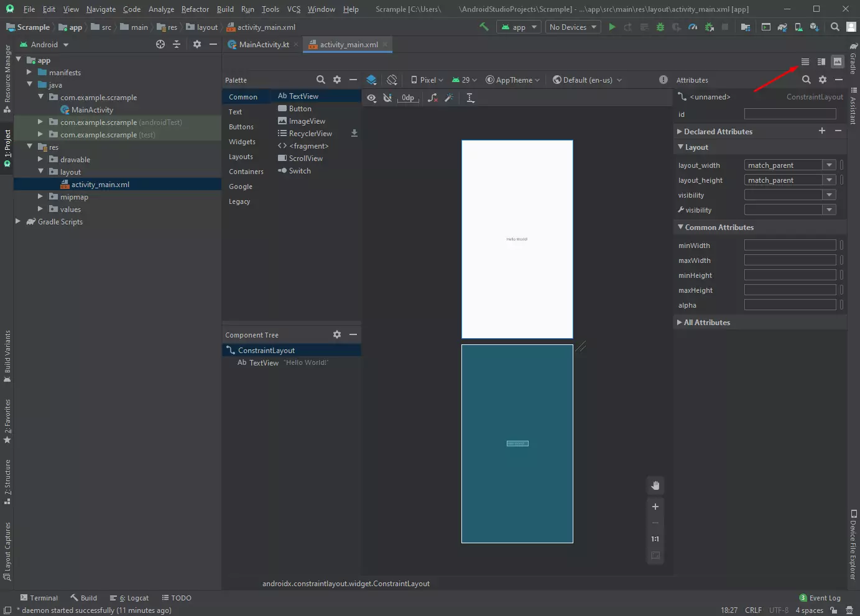Open the Refactor menu
Screen dimensions: 860x616
195,9
